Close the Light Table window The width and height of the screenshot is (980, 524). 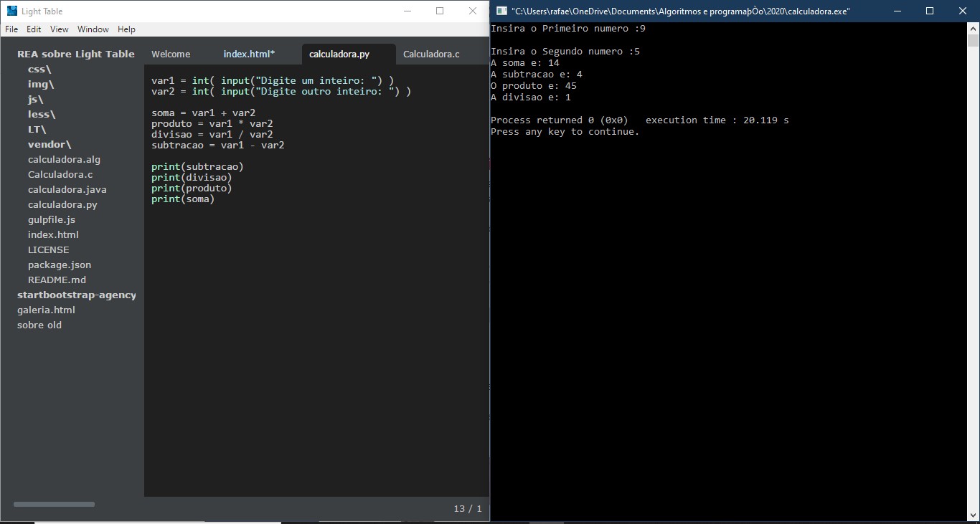coord(473,11)
